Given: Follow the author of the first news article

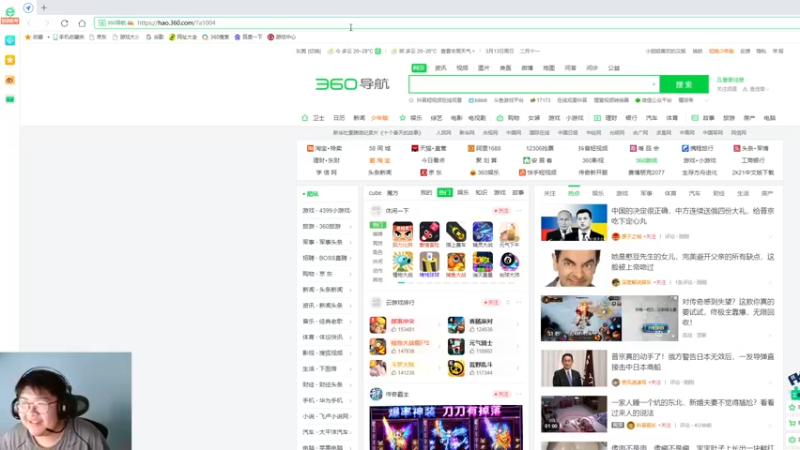Looking at the screenshot, I should pyautogui.click(x=649, y=237).
